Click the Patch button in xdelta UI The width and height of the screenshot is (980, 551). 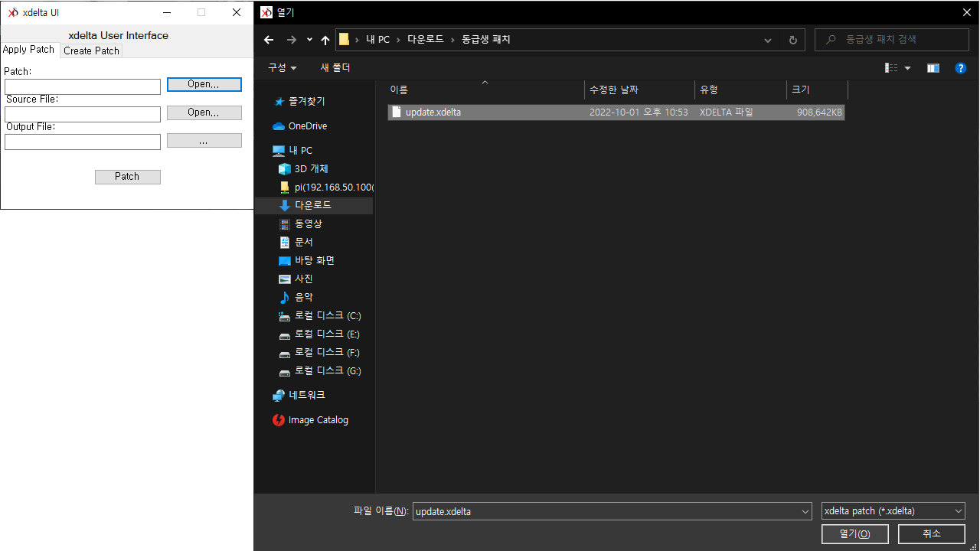[x=128, y=177]
